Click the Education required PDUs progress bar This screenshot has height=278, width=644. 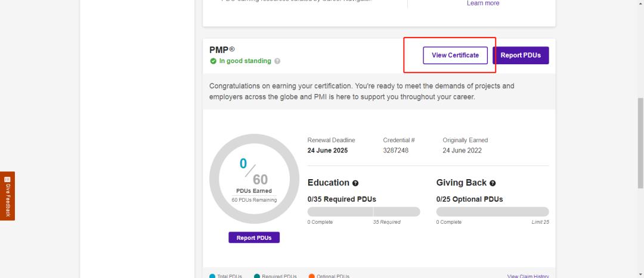coord(364,212)
